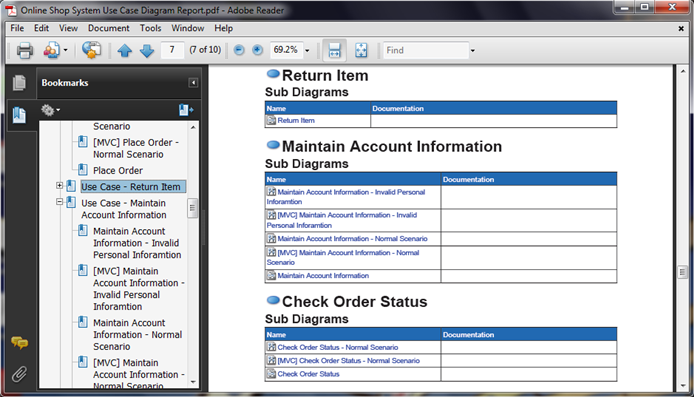Click the zoom in plus button
694x397 pixels.
[257, 50]
